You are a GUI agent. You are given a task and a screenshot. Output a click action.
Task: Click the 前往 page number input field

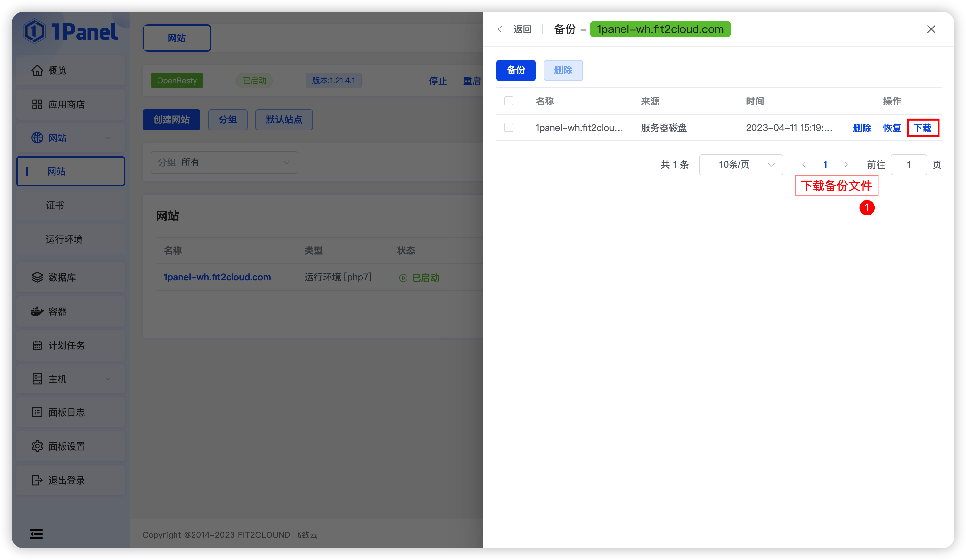coord(908,164)
